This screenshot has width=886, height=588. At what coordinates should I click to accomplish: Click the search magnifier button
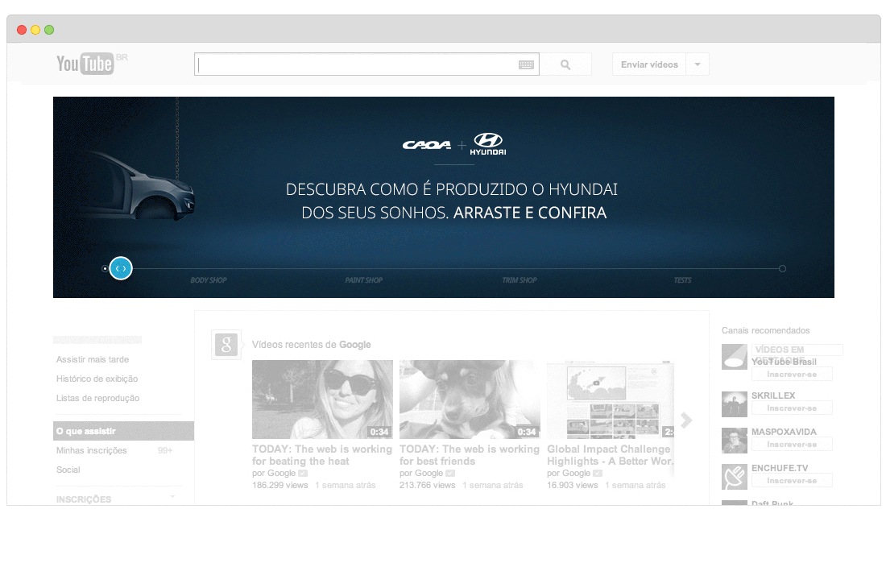click(565, 64)
